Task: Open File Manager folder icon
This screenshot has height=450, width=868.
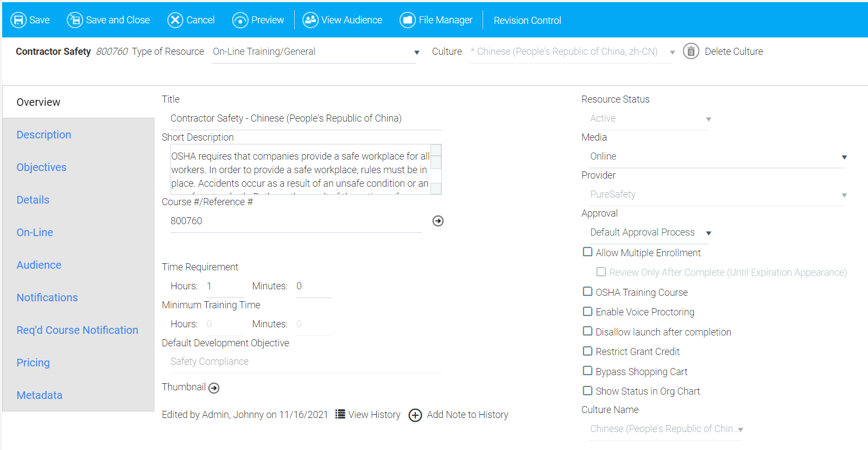Action: point(407,20)
